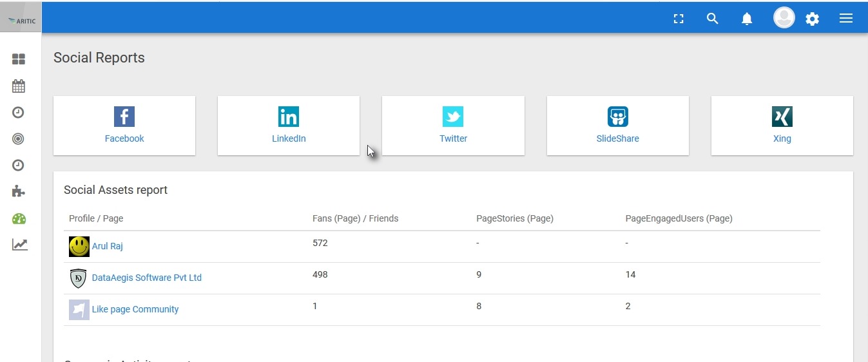
Task: Open the Facebook report link
Action: [x=124, y=138]
